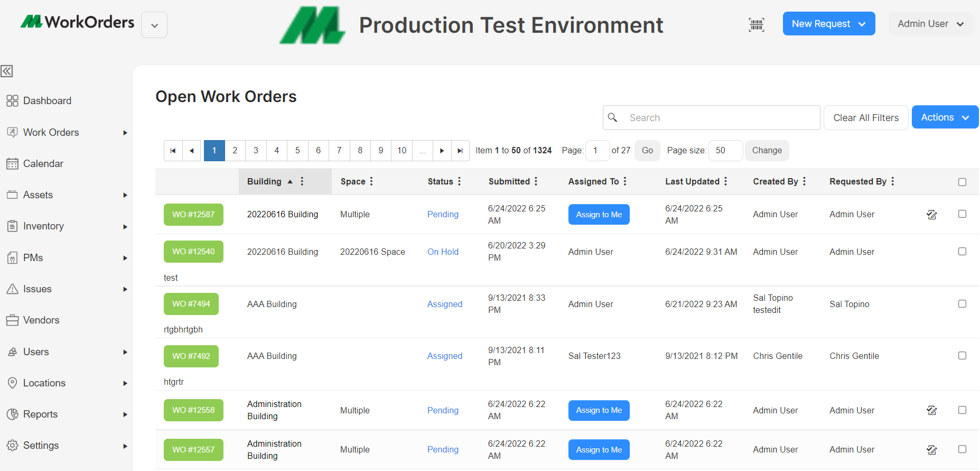980x471 pixels.
Task: Go to next page of results
Action: [x=442, y=151]
